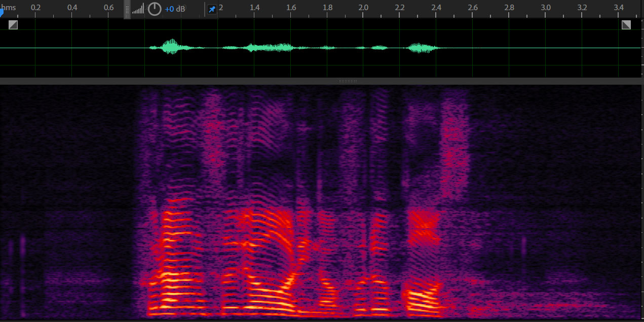Click the HUD gain adjustment knob

(x=155, y=9)
